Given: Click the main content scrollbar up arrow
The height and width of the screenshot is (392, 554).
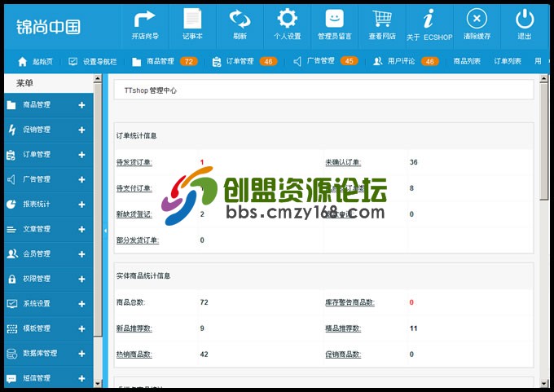Looking at the screenshot, I should pos(543,78).
